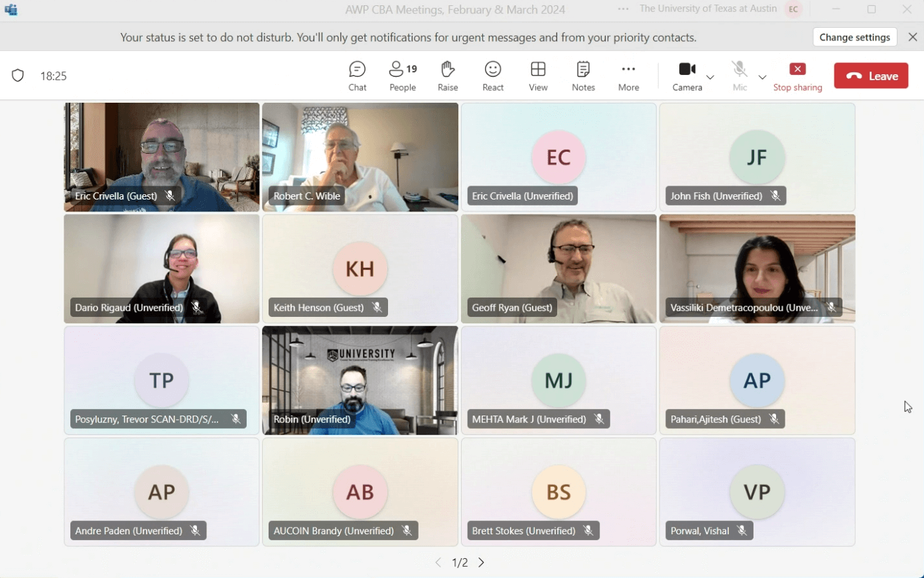Expand the Mic options dropdown arrow
This screenshot has height=578, width=924.
(x=762, y=77)
